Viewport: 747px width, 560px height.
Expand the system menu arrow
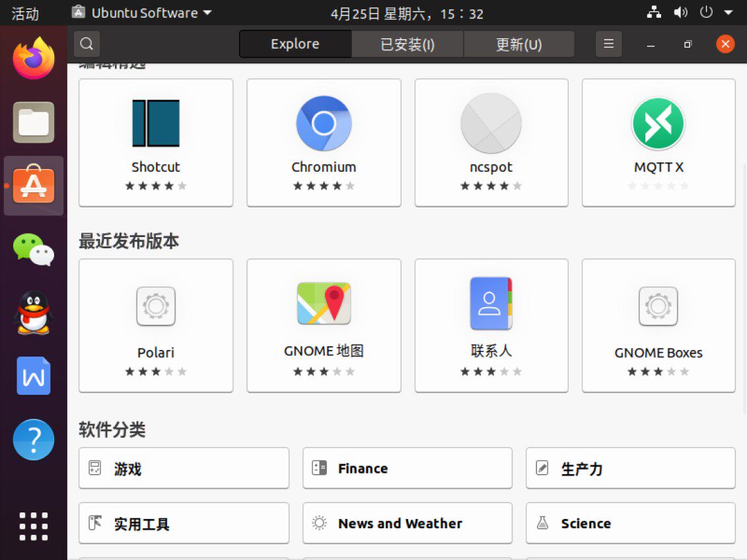click(729, 13)
